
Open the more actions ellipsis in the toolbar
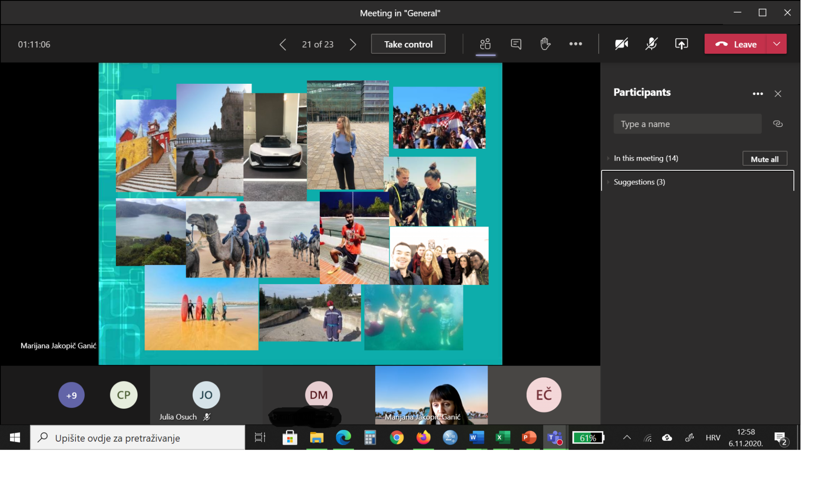pos(575,44)
